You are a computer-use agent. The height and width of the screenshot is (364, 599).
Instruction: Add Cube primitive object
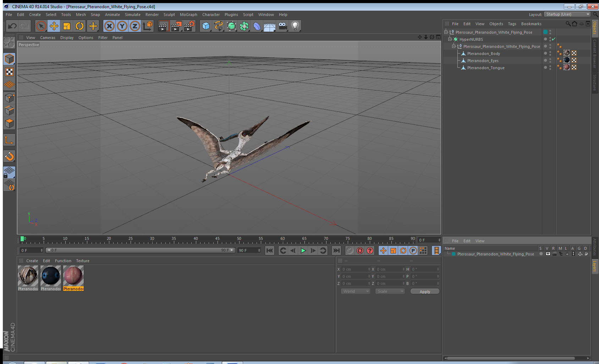coord(206,26)
